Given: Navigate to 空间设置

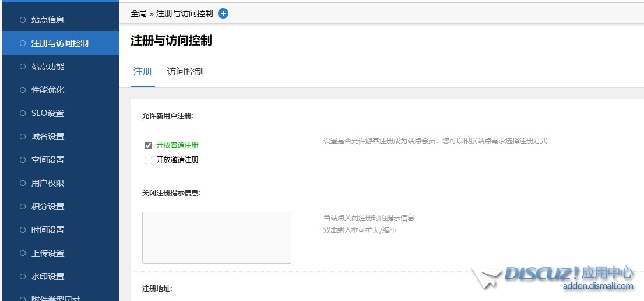Looking at the screenshot, I should point(48,160).
